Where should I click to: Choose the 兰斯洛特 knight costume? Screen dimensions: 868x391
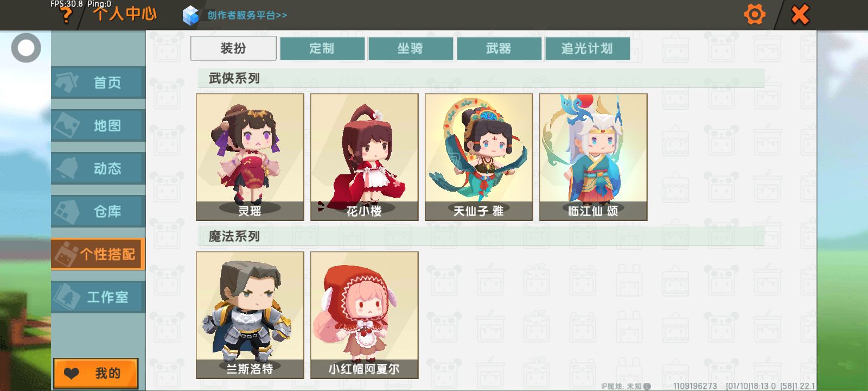(250, 315)
